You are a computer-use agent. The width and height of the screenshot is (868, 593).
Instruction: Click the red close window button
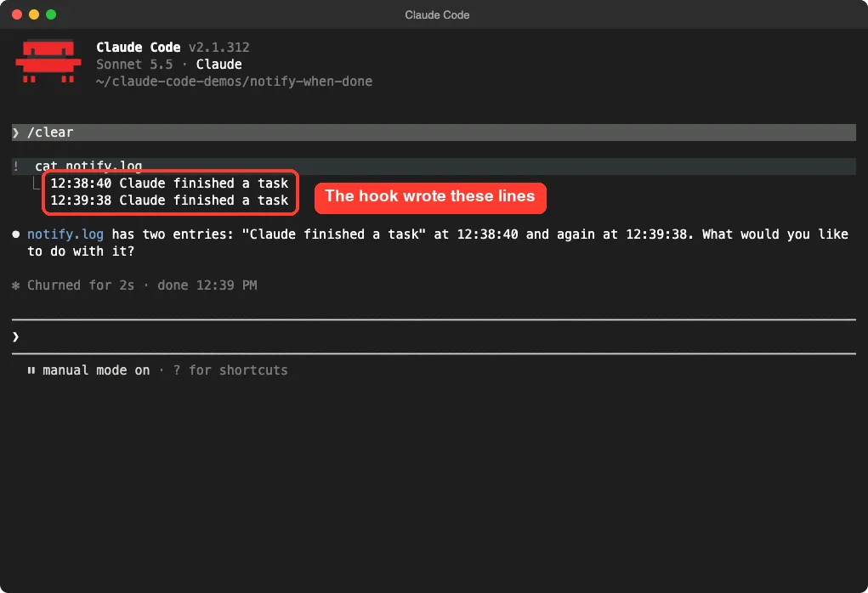[x=17, y=14]
